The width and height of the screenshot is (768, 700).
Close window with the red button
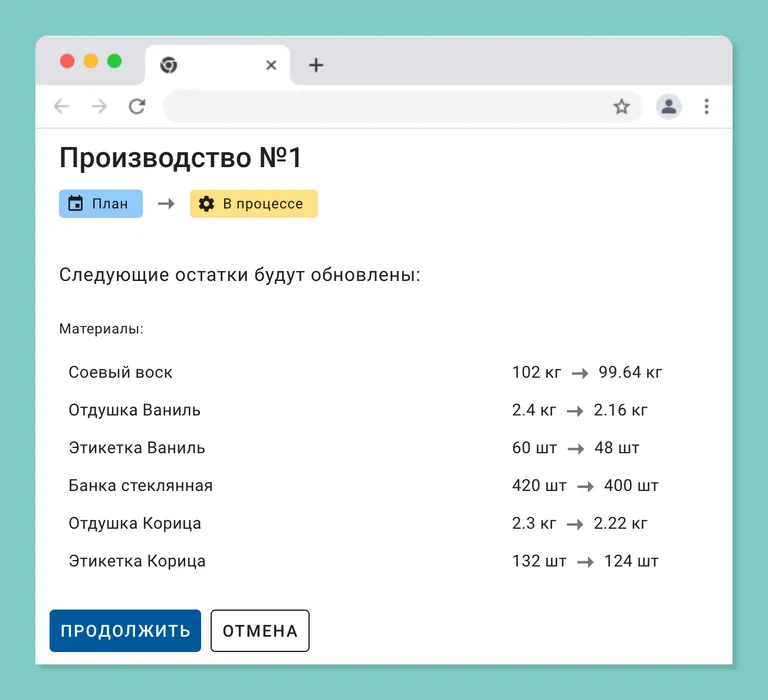point(67,61)
